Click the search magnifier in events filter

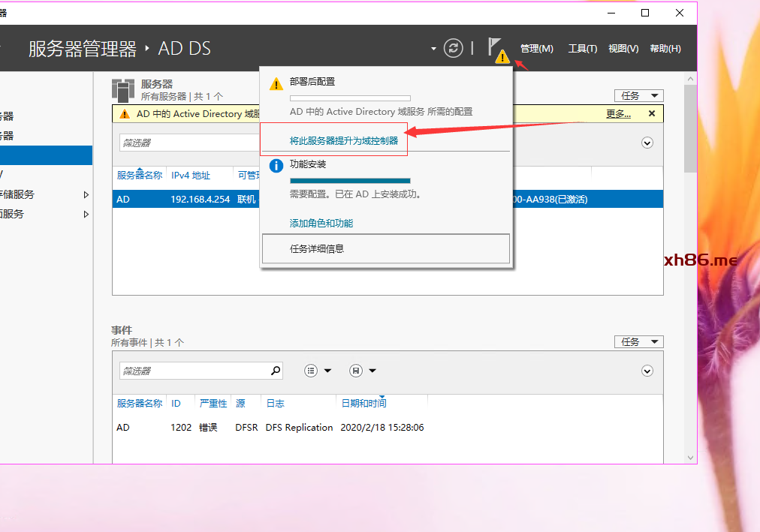point(276,371)
